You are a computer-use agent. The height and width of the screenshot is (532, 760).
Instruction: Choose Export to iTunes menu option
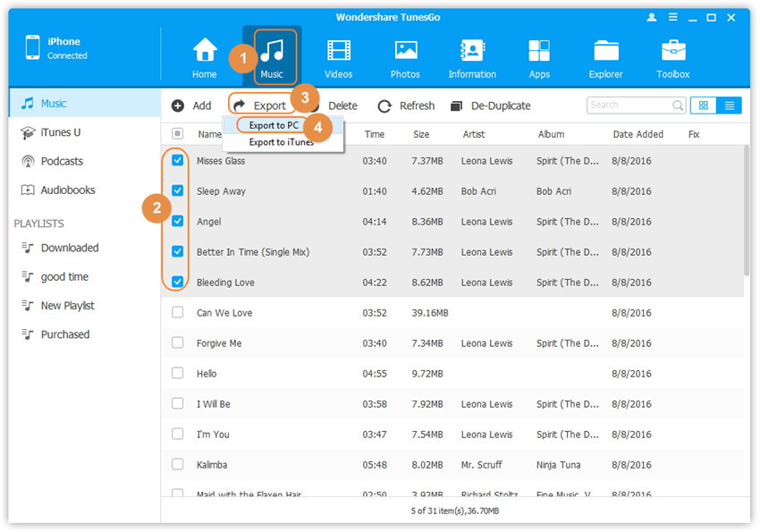click(281, 142)
